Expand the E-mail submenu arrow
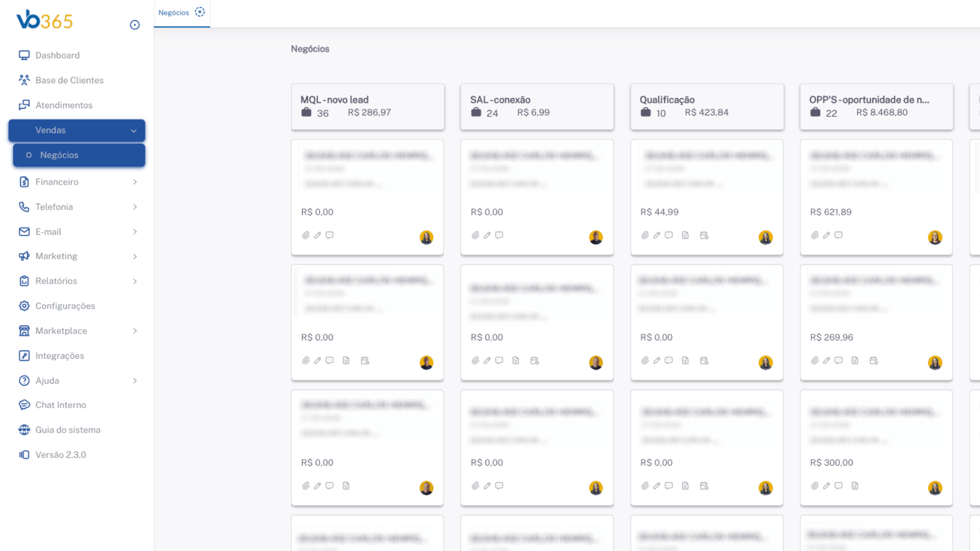980x551 pixels. point(135,232)
